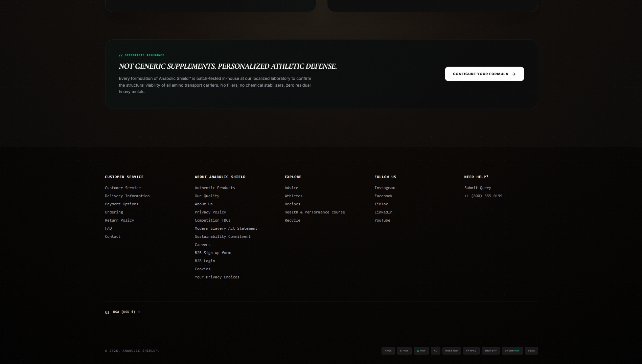The image size is (642, 364).
Task: Open the TikTok link
Action: 381,204
